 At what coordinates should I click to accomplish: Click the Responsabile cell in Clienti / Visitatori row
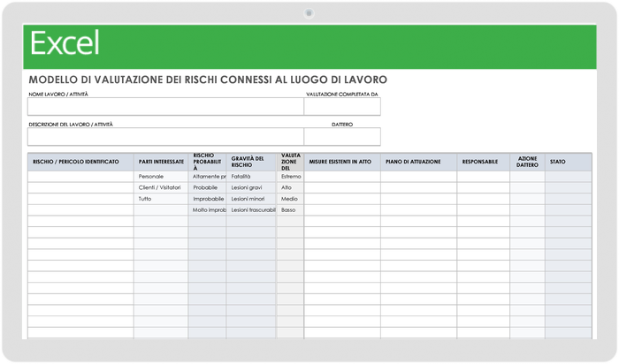tap(483, 187)
